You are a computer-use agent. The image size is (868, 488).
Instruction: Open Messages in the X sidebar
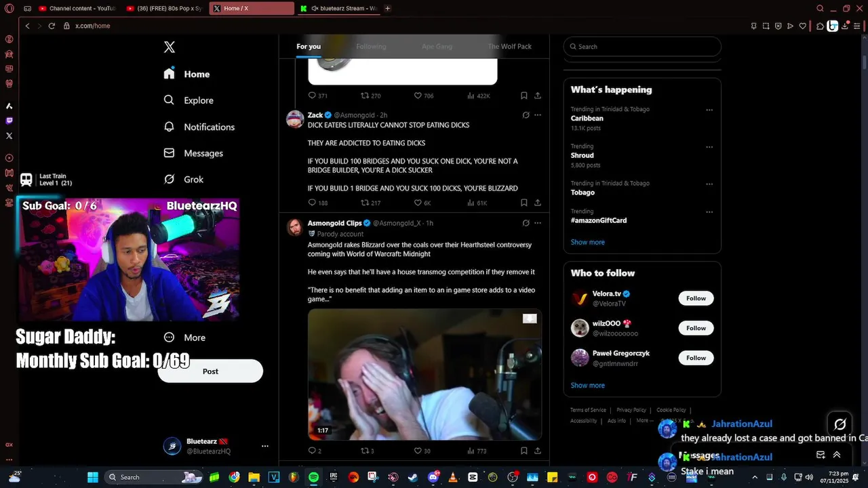193,153
